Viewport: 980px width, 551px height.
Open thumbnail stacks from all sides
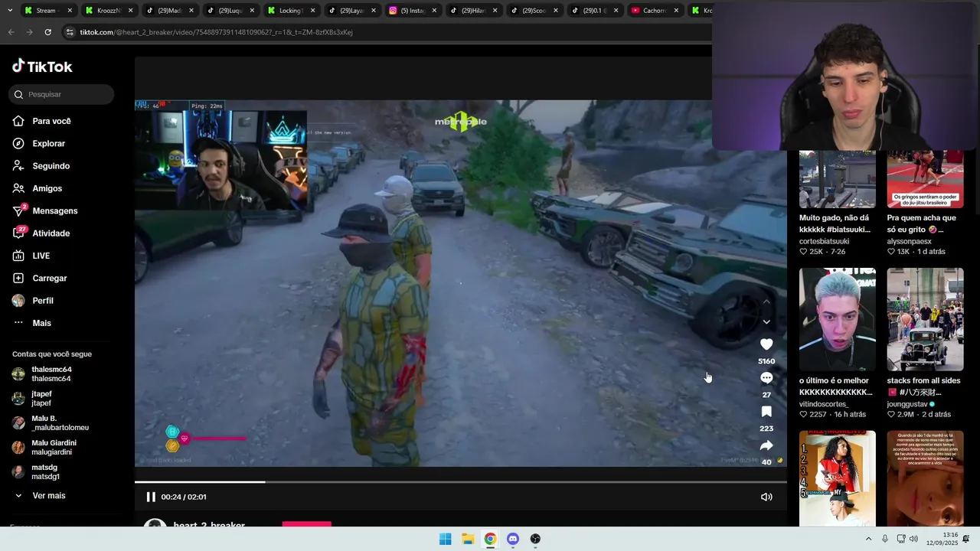925,319
